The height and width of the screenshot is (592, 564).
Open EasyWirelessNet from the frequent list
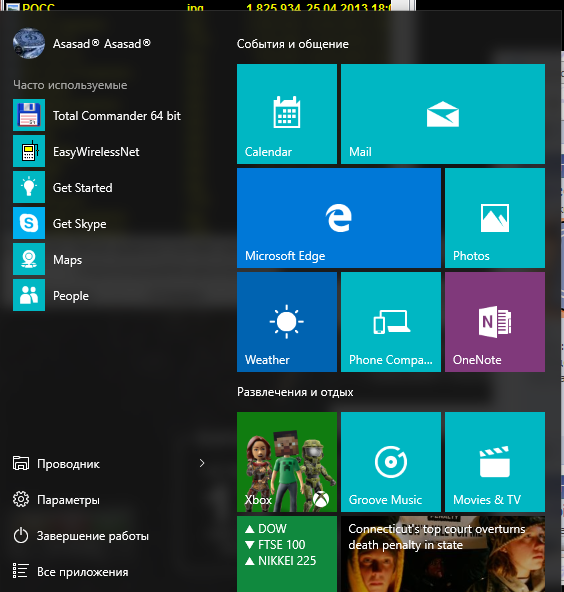96,152
